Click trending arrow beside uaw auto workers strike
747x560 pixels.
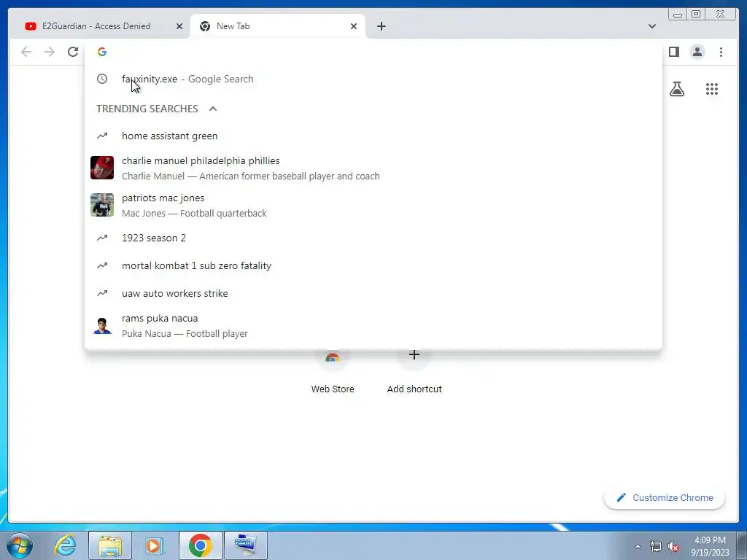point(102,293)
